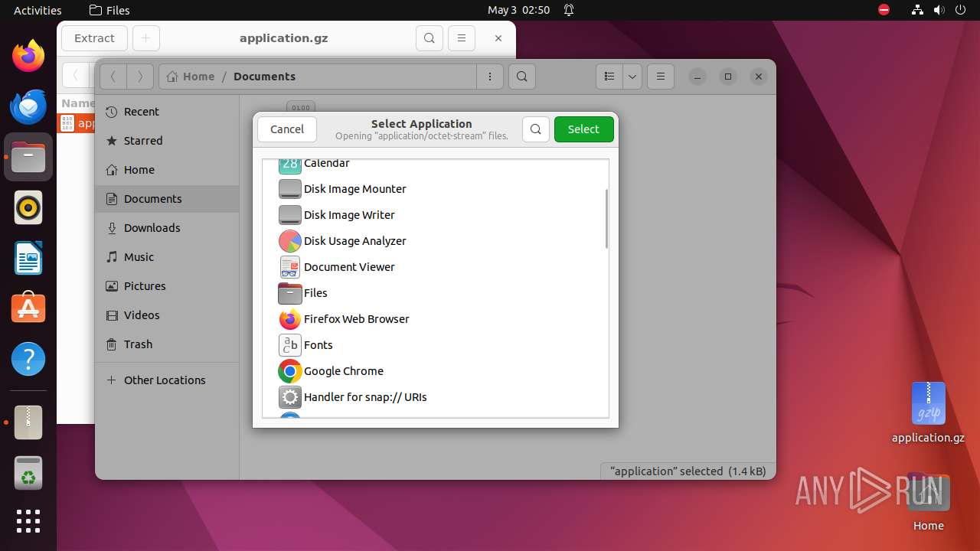Open the path options three-dot menu

[490, 77]
